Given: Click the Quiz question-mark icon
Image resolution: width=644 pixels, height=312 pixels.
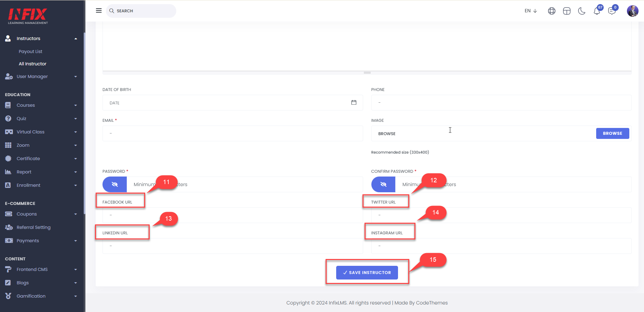Looking at the screenshot, I should point(8,118).
